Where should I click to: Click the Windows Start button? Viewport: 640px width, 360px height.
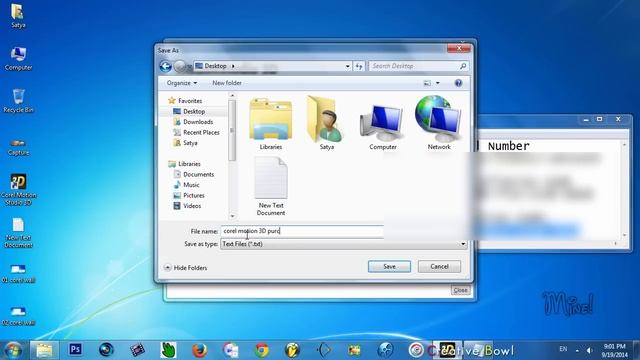[x=13, y=350]
